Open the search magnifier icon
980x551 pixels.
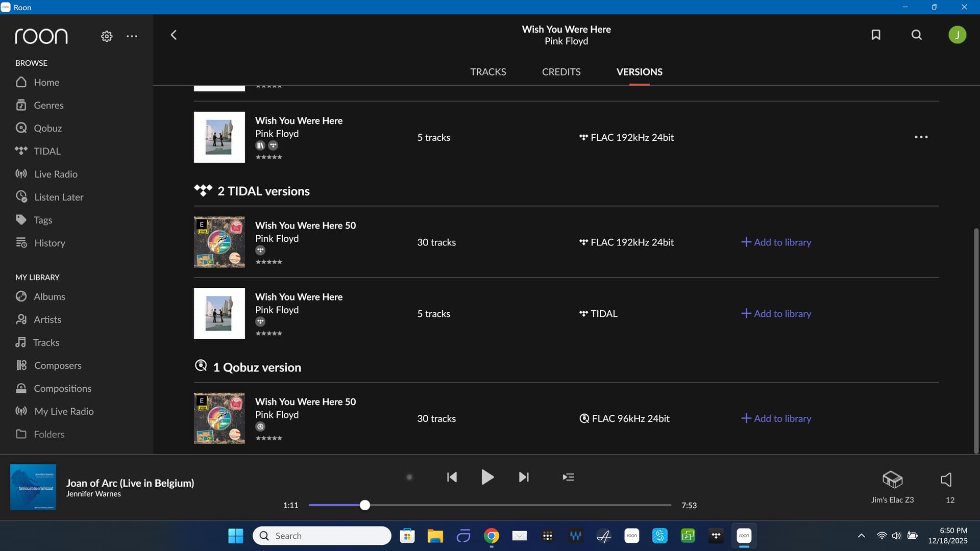point(917,35)
